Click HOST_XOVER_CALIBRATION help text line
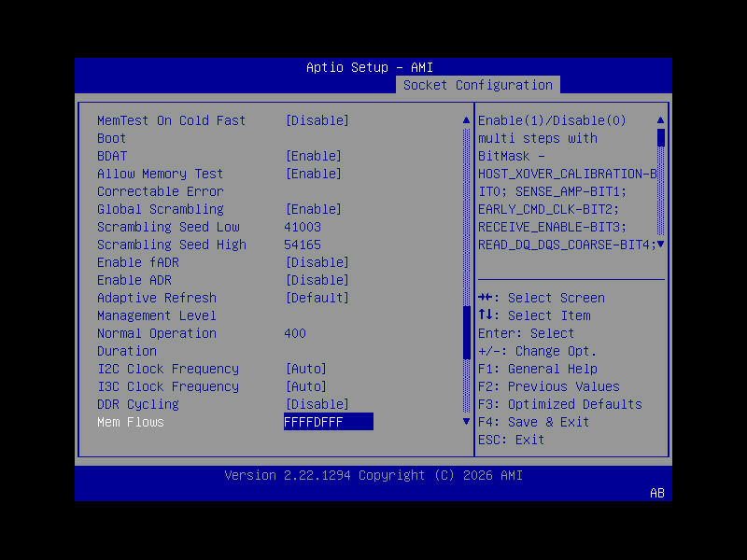Screen dimensions: 747x560 pos(567,174)
